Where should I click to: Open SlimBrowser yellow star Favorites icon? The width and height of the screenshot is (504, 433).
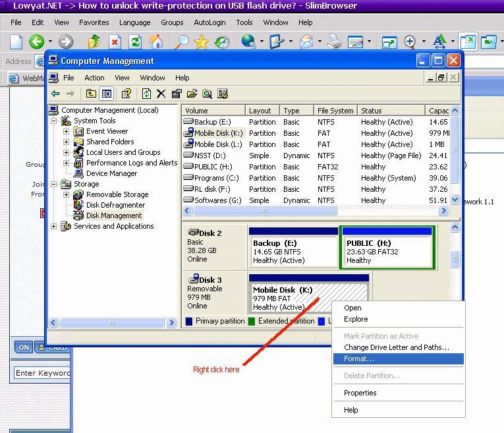202,42
